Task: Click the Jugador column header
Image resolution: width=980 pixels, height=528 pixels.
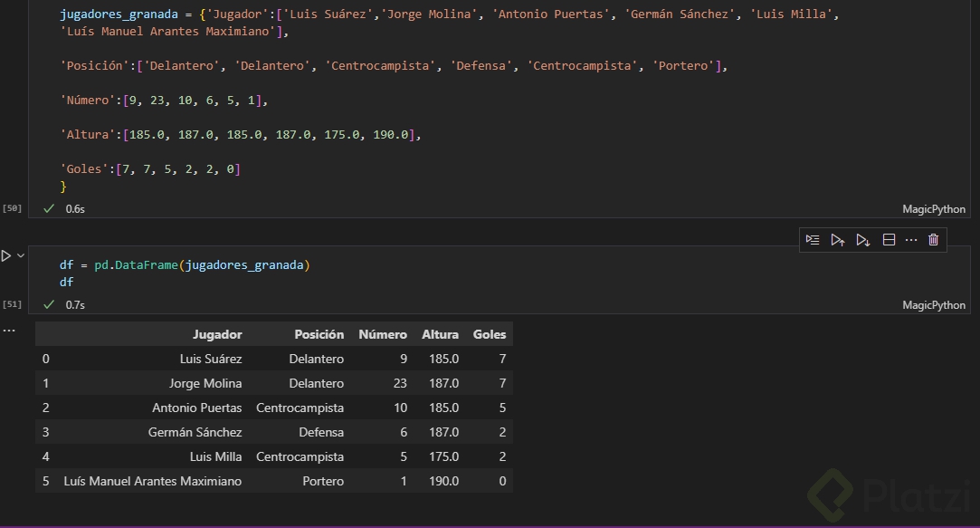Action: (x=217, y=334)
